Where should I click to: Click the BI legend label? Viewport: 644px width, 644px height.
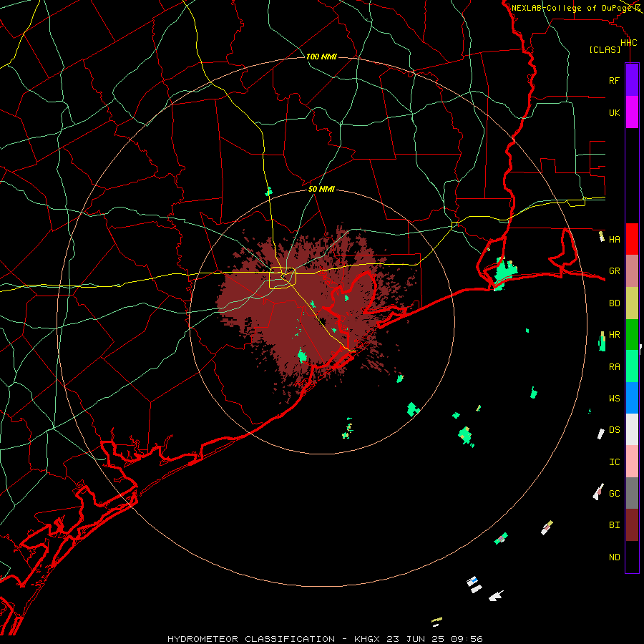[x=614, y=525]
